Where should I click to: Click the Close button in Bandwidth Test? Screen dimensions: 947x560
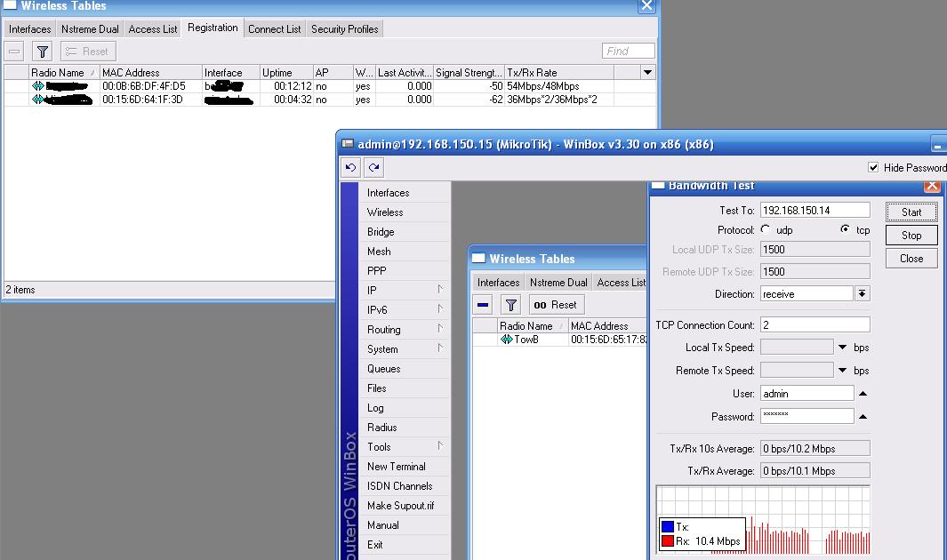[x=911, y=259]
